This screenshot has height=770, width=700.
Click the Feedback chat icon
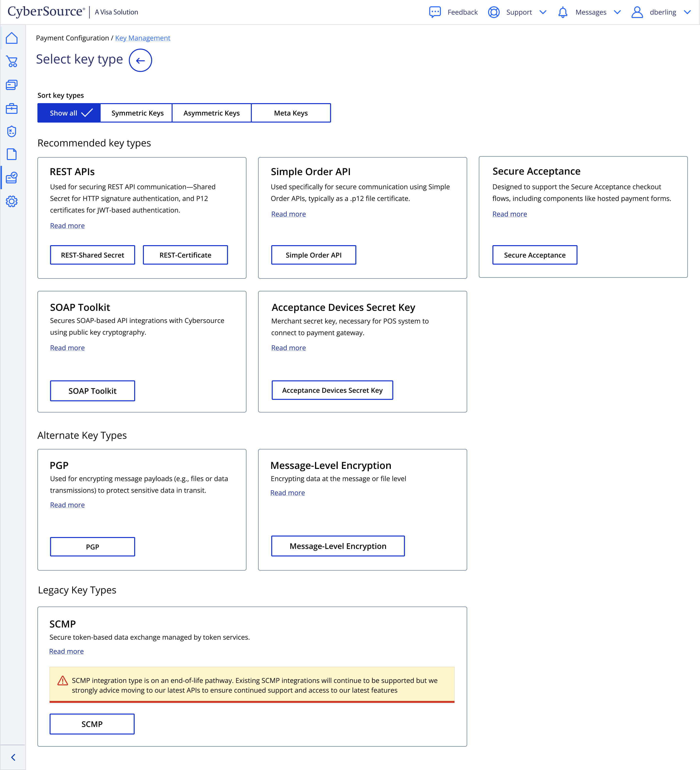(435, 12)
